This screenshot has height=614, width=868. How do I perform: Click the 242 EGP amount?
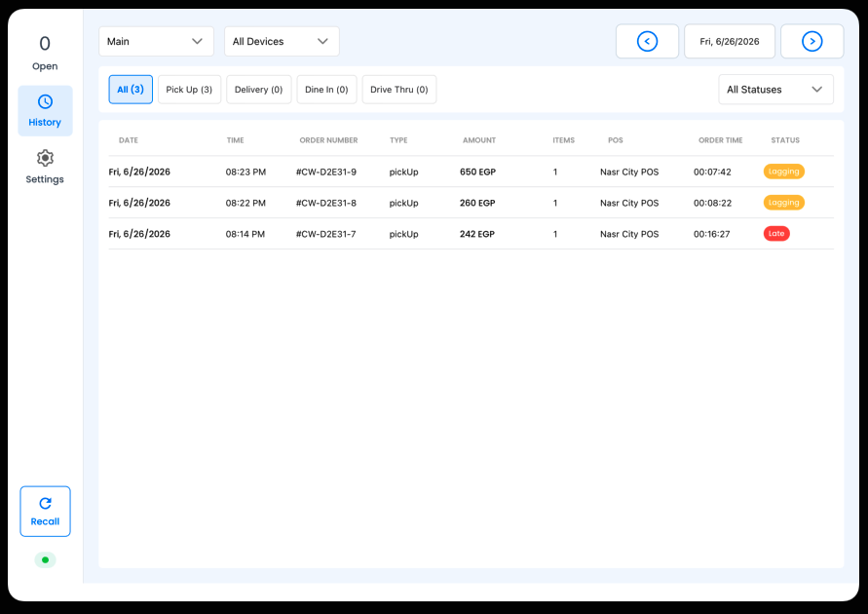[477, 234]
